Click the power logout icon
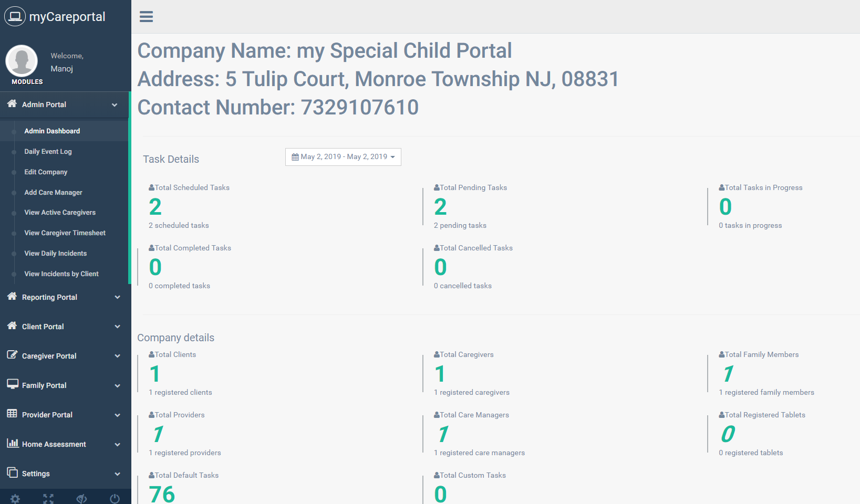 [115, 498]
